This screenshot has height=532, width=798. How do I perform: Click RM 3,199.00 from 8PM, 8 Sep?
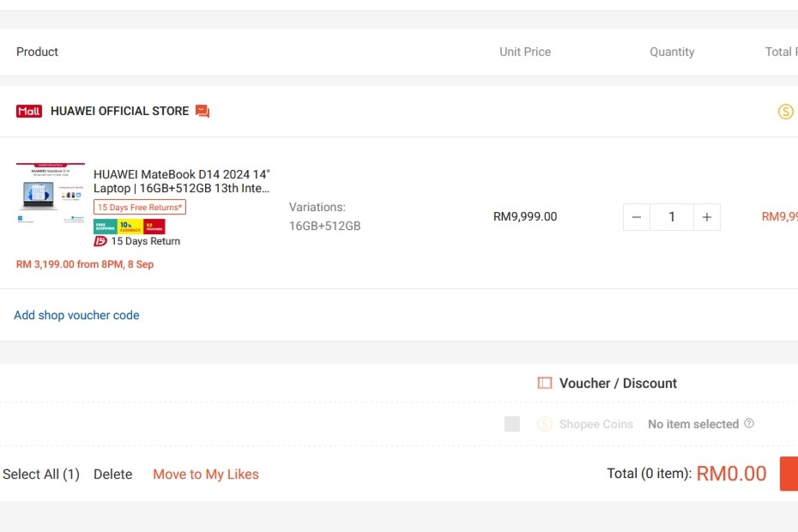[85, 264]
